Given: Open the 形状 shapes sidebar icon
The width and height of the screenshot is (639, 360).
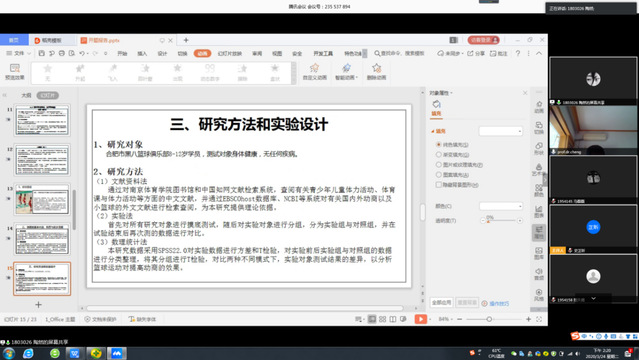Looking at the screenshot, I should click(x=539, y=148).
